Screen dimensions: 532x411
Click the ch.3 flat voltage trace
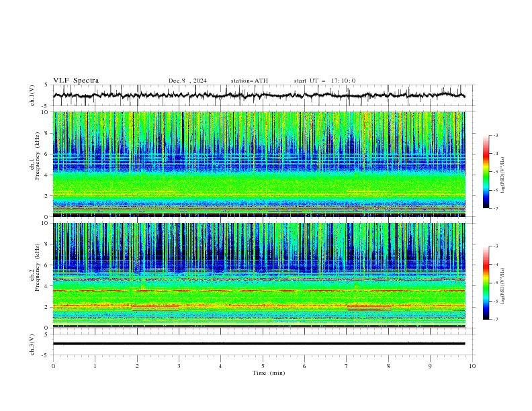click(259, 344)
